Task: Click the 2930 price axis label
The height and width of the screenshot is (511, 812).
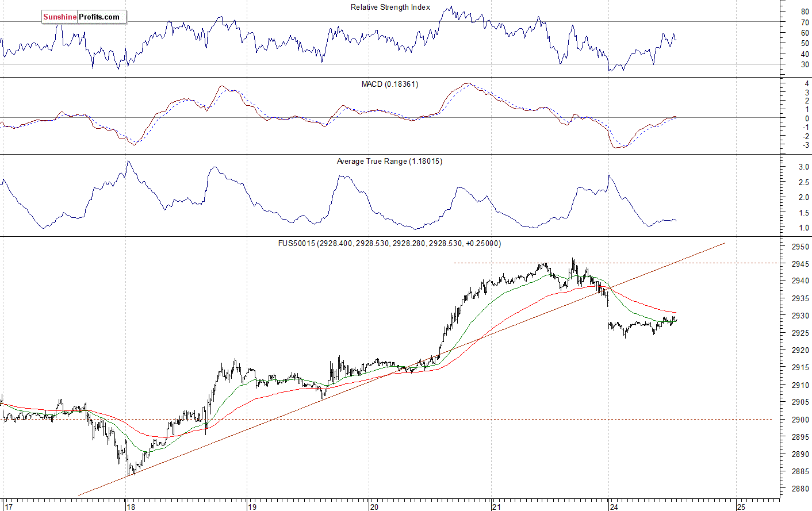Action: tap(800, 316)
